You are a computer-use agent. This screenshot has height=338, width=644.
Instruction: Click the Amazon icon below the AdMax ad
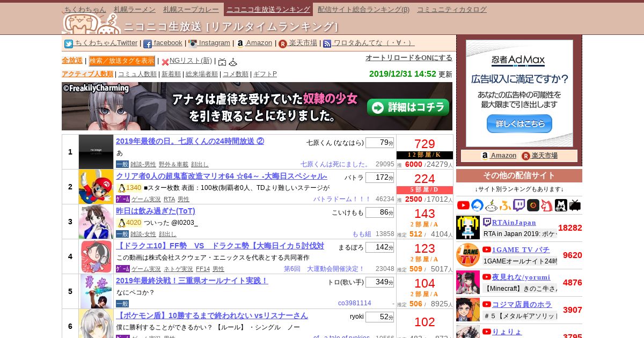point(485,156)
